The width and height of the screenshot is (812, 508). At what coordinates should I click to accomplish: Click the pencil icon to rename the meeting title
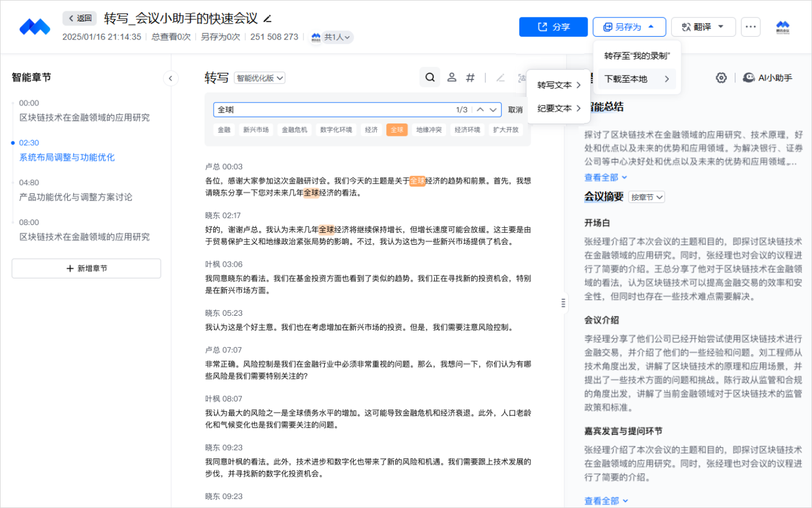[268, 19]
